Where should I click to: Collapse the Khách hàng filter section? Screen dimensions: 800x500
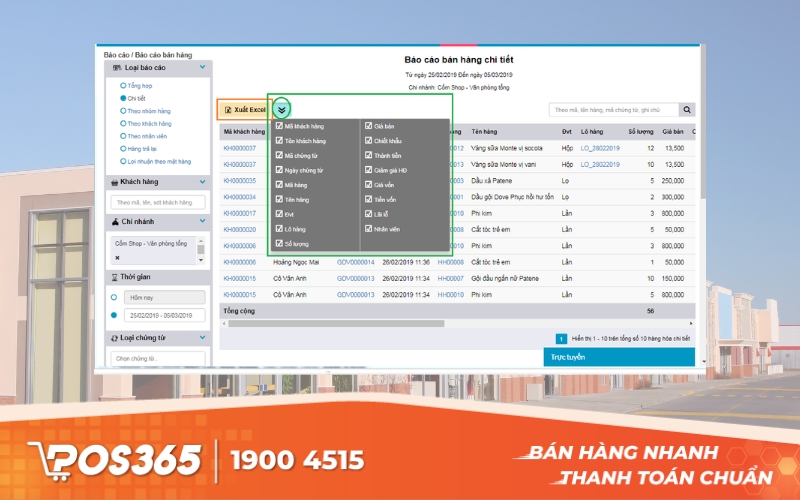203,182
